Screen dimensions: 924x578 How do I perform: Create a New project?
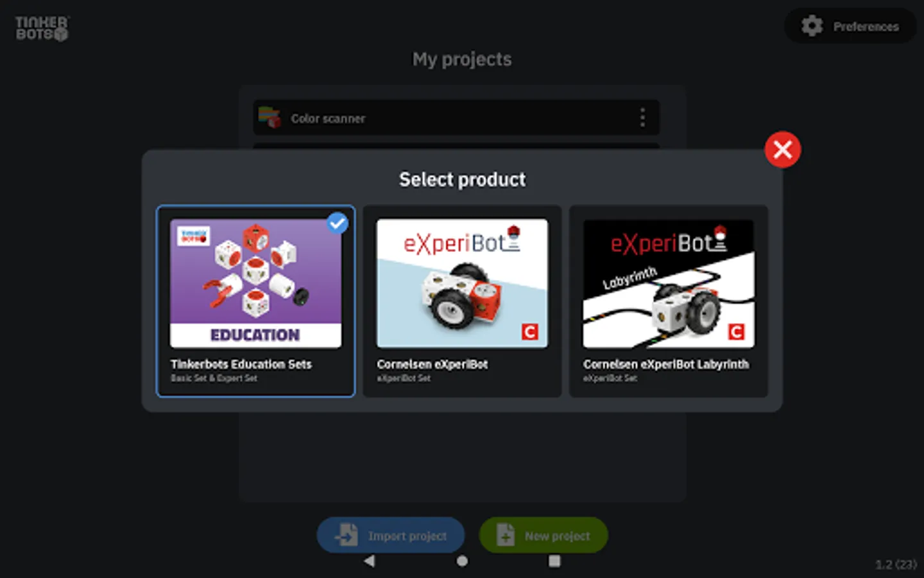pos(543,535)
